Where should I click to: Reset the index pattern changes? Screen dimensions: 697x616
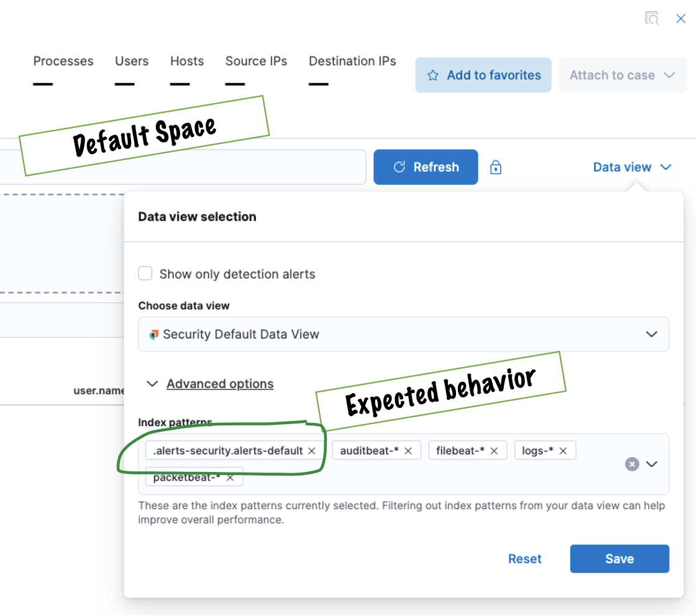[525, 558]
